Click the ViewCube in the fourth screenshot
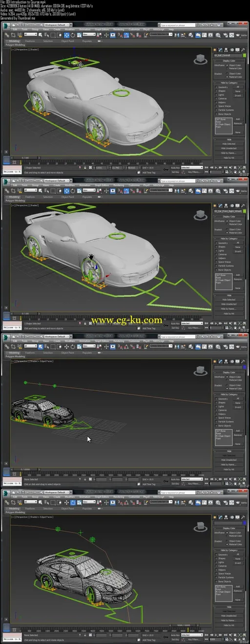This screenshot has width=250, height=644. [x=200, y=526]
